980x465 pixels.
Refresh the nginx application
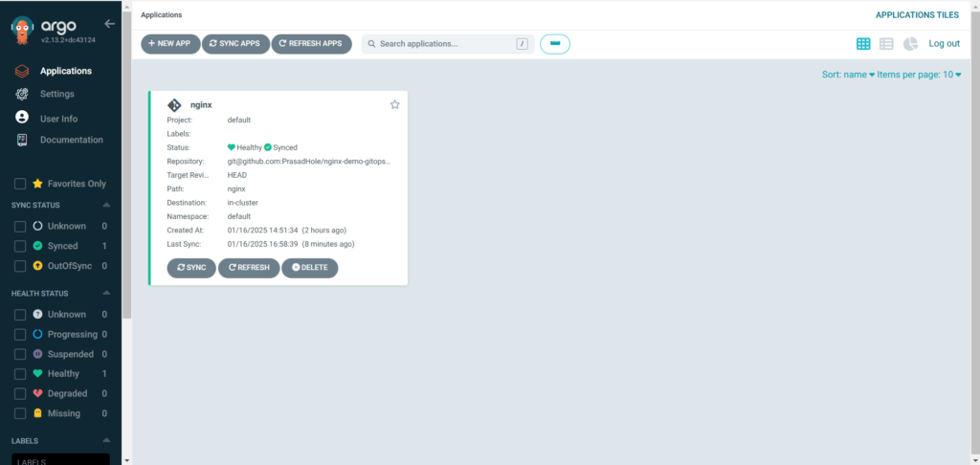tap(249, 268)
